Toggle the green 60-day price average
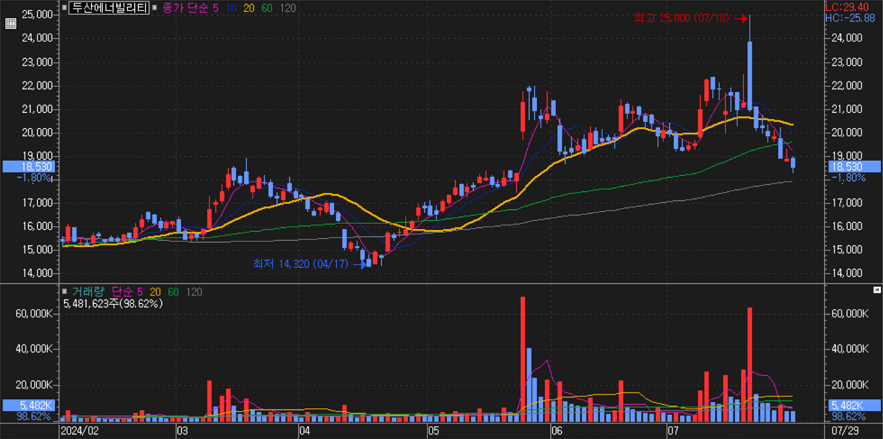 click(x=267, y=7)
